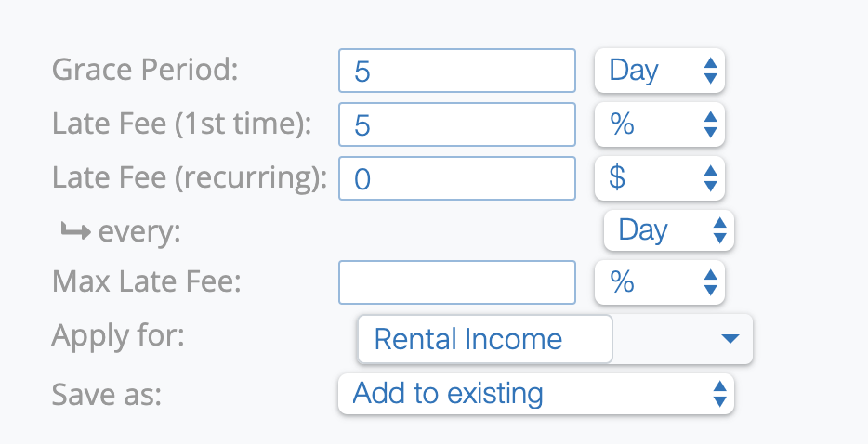Viewport: 868px width, 444px height.
Task: Click the Grace Period number field
Action: (457, 72)
